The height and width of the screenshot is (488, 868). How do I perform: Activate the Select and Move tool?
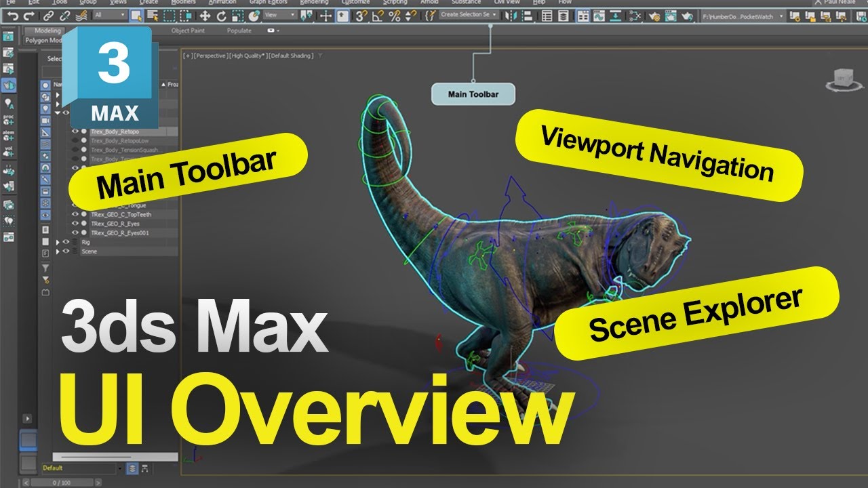click(x=204, y=15)
